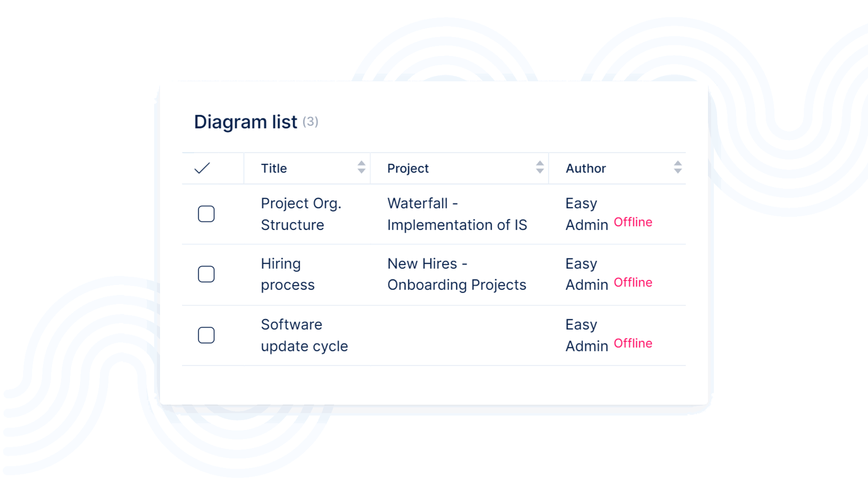The width and height of the screenshot is (868, 486).
Task: Click Easy Admin author in Hiring process row
Action: click(586, 274)
